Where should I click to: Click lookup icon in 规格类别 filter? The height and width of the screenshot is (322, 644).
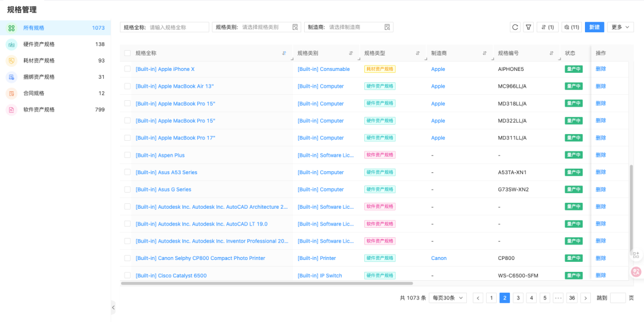click(295, 27)
